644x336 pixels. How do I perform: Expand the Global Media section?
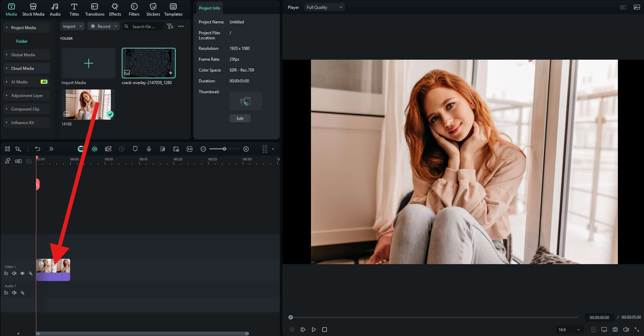coord(27,55)
